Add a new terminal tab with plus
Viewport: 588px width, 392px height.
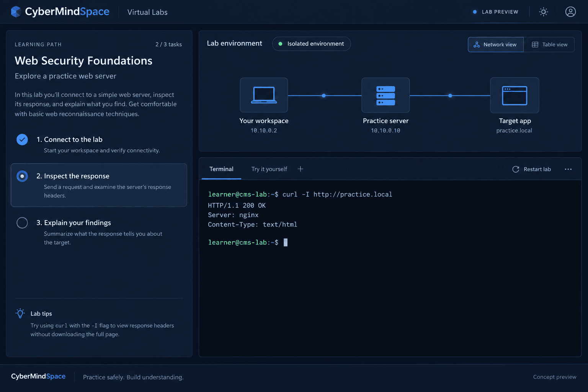[301, 169]
